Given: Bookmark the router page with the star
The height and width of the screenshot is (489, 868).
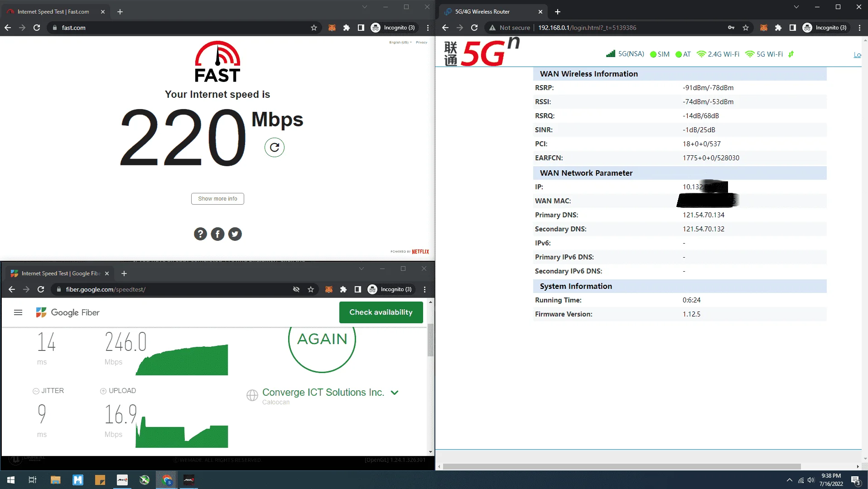Looking at the screenshot, I should point(746,28).
